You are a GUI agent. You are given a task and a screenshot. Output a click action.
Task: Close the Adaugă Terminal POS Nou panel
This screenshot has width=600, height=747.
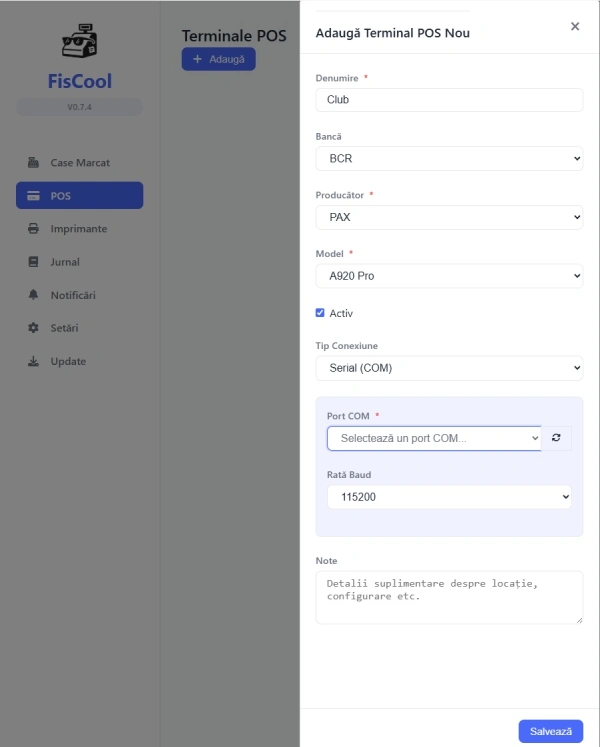click(x=575, y=26)
